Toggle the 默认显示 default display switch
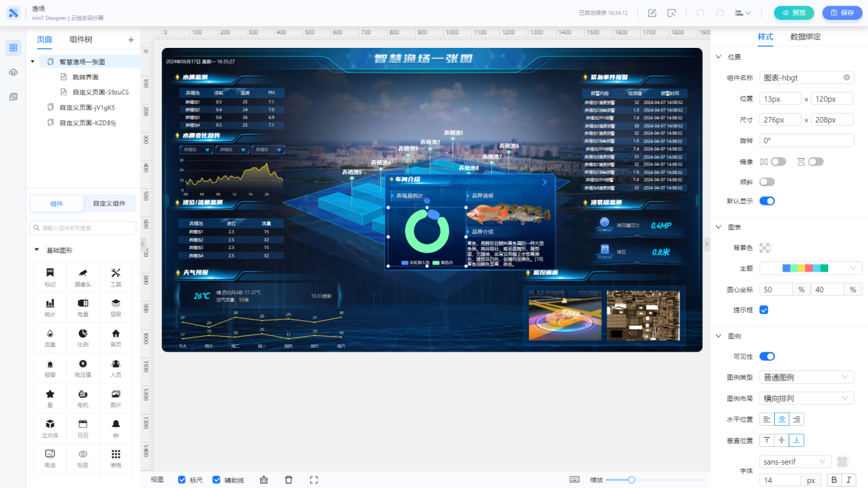 click(x=767, y=201)
